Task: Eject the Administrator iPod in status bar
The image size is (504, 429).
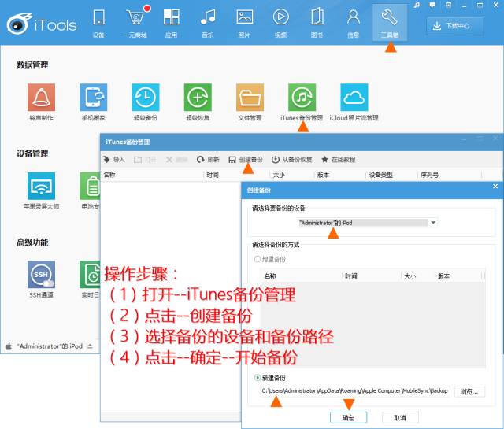Action: [x=90, y=346]
